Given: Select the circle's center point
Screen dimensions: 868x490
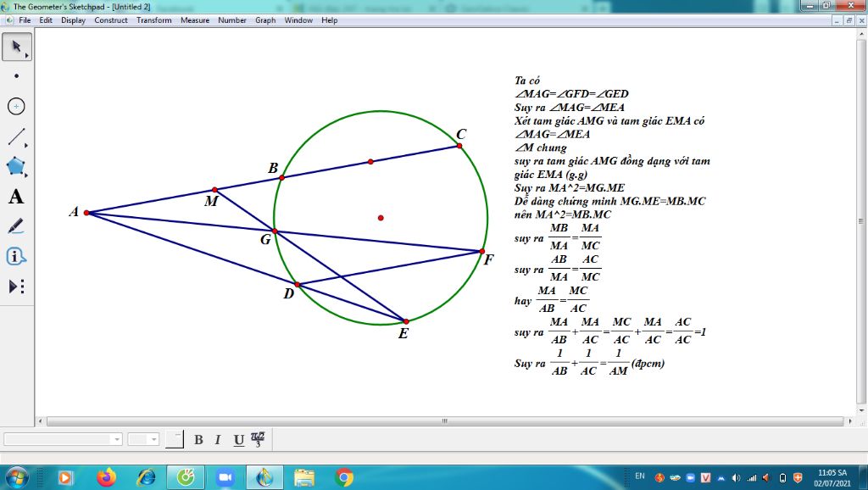Looking at the screenshot, I should click(x=381, y=218).
